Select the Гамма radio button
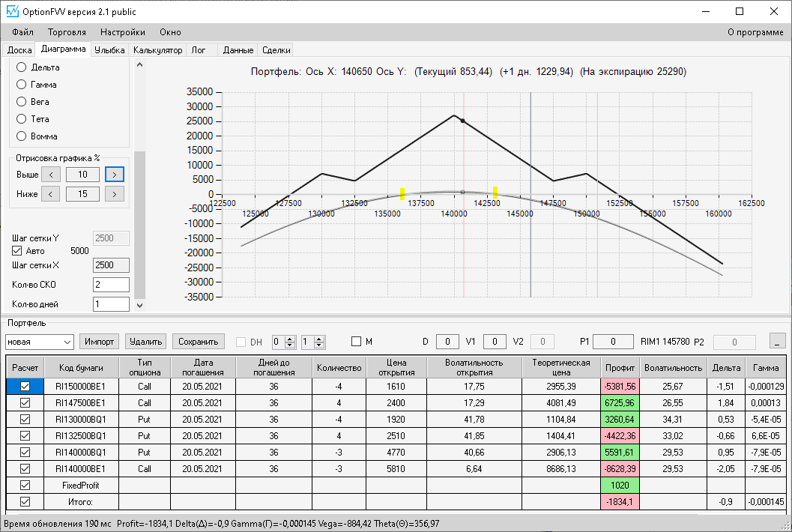 tap(21, 85)
